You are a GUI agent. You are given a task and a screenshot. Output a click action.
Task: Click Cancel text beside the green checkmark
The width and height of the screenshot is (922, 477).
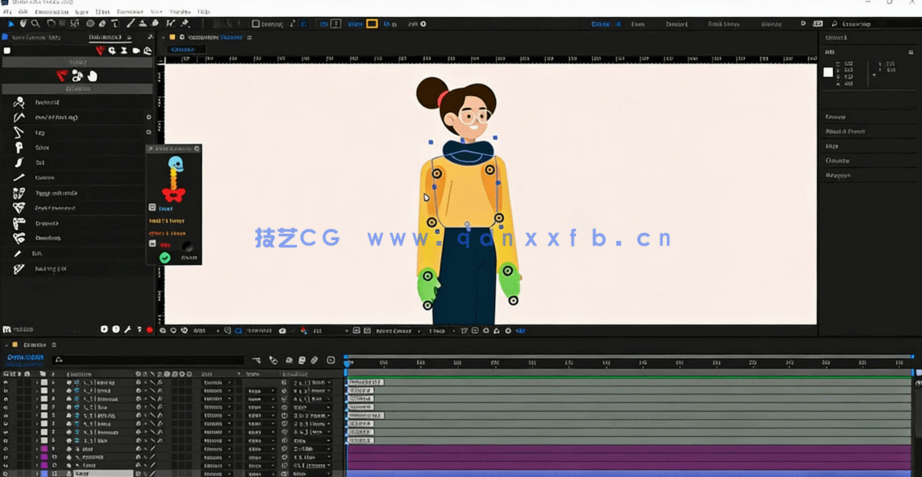point(189,258)
